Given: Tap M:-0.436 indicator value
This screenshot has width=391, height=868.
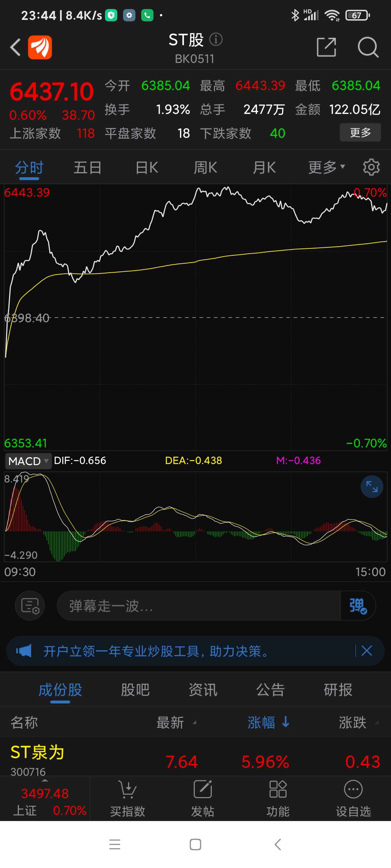Looking at the screenshot, I should 298,460.
